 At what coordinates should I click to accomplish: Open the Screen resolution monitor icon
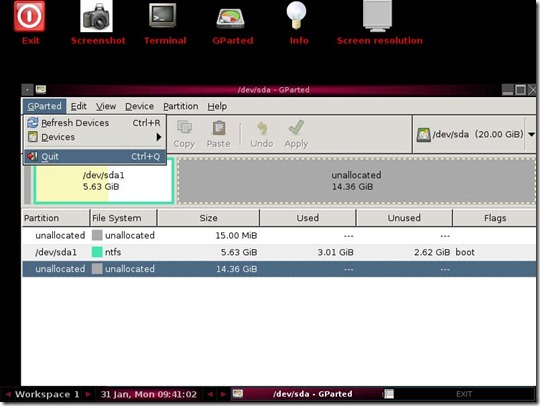point(377,16)
